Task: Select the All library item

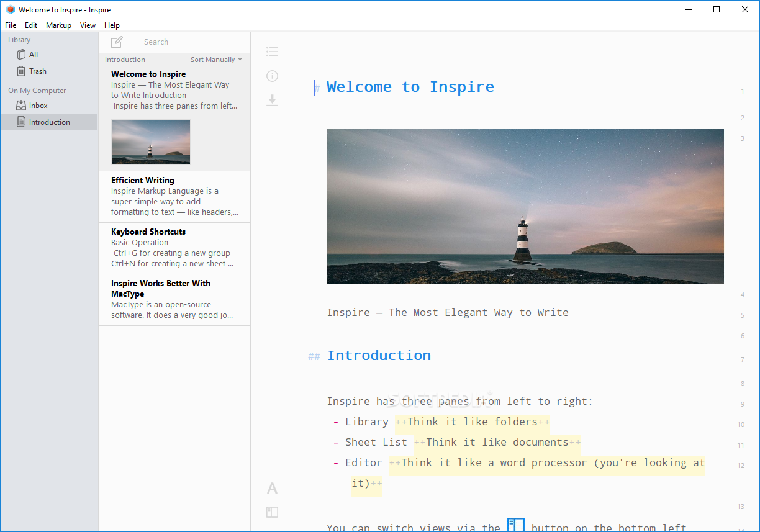Action: click(49, 55)
